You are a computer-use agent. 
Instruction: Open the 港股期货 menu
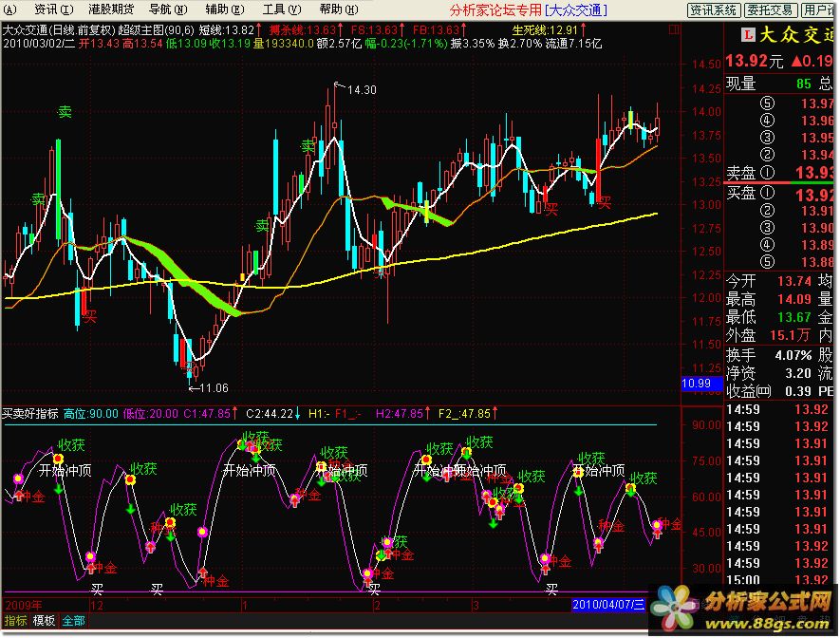pos(111,9)
